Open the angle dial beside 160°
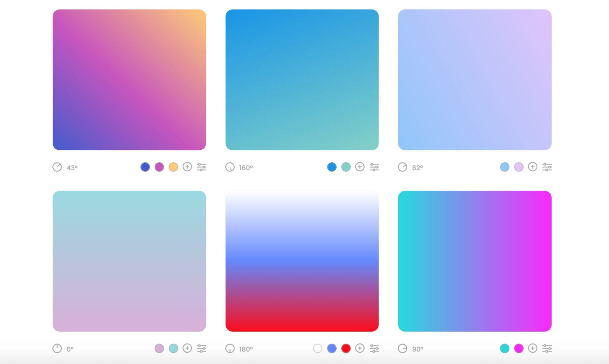The height and width of the screenshot is (364, 609). tap(230, 167)
